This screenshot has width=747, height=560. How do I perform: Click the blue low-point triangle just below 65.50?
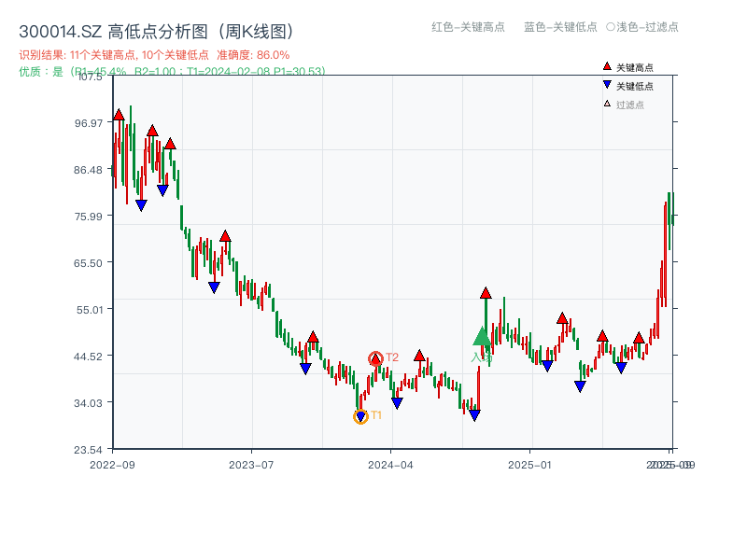coord(214,287)
